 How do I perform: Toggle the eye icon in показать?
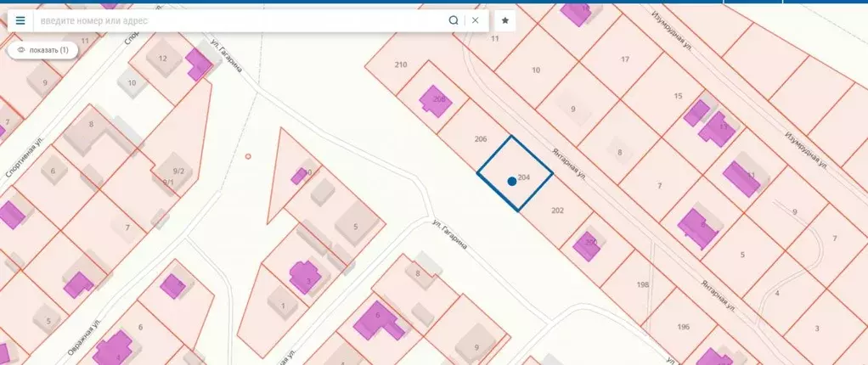point(21,50)
